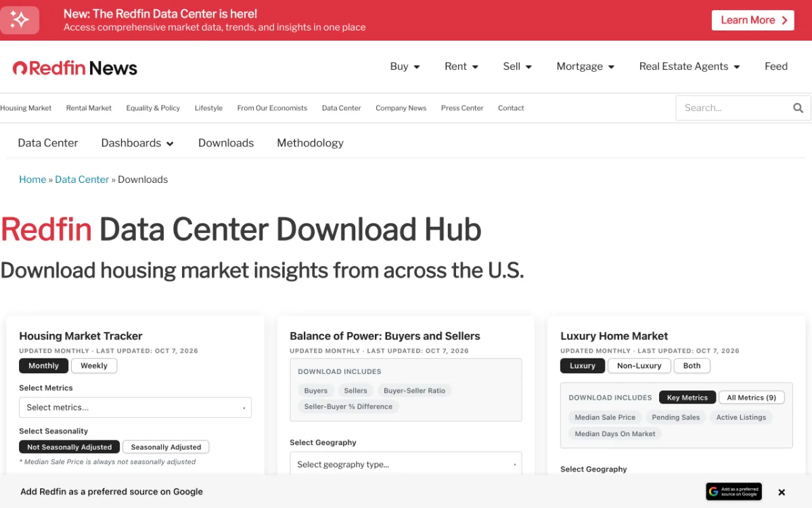Select the Downloads tab
Screen dimensions: 812x508
(x=226, y=143)
